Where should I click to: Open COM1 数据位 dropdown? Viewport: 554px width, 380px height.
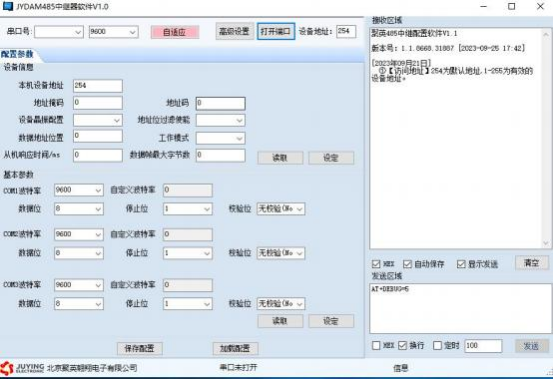tap(79, 209)
